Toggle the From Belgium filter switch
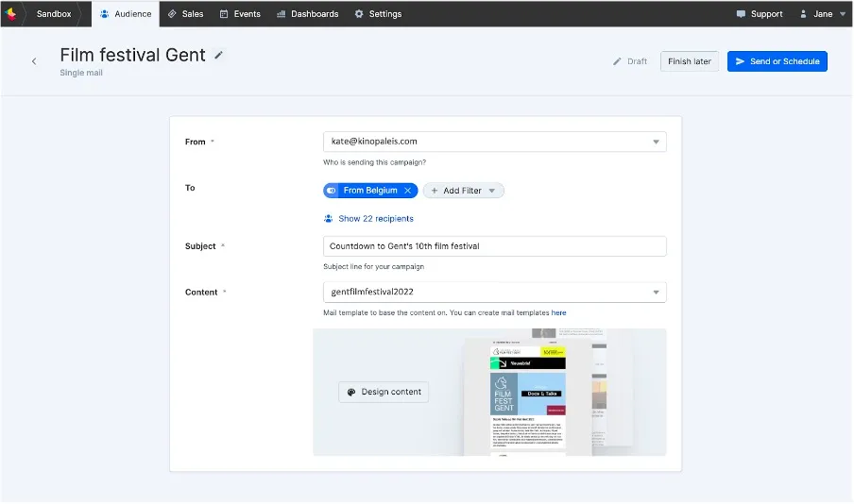Viewport: 854px width, 504px height. coord(332,191)
